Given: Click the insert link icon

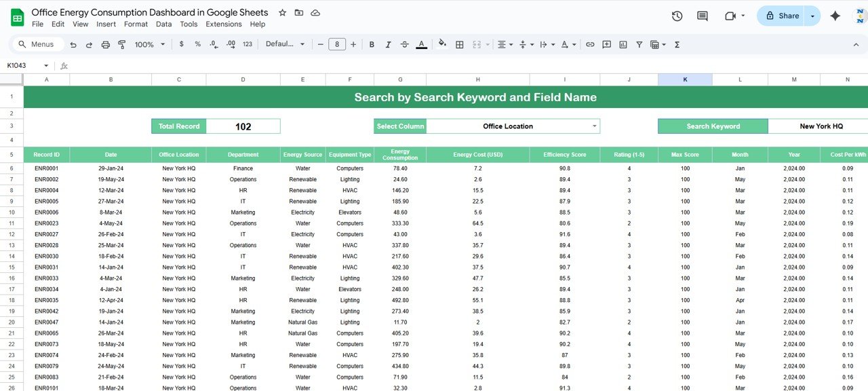Looking at the screenshot, I should [590, 44].
